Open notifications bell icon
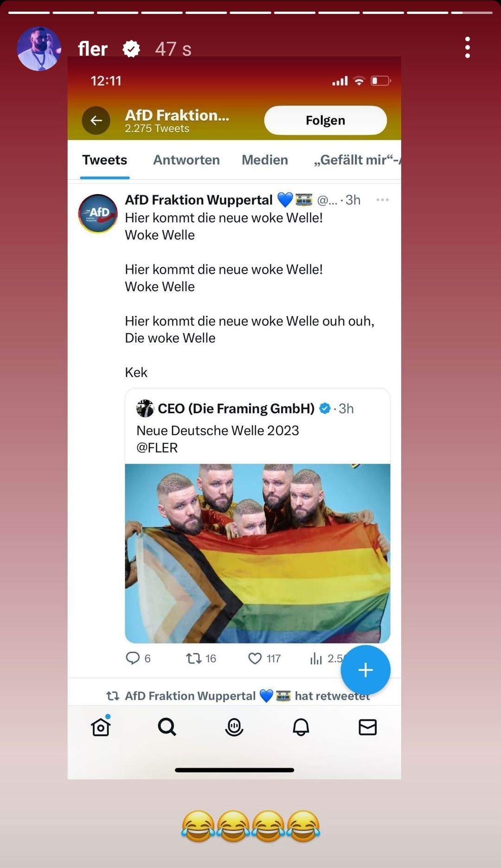501x868 pixels. [301, 727]
